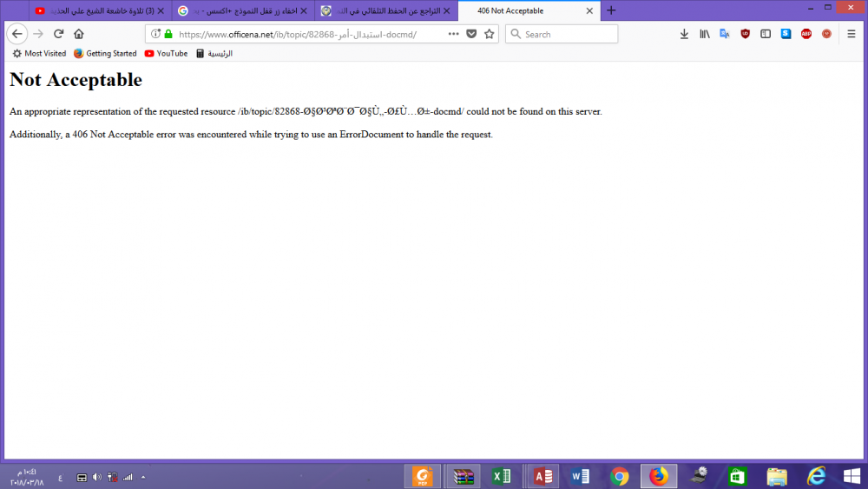The image size is (868, 489).
Task: Click the URL address bar text
Action: (x=298, y=35)
